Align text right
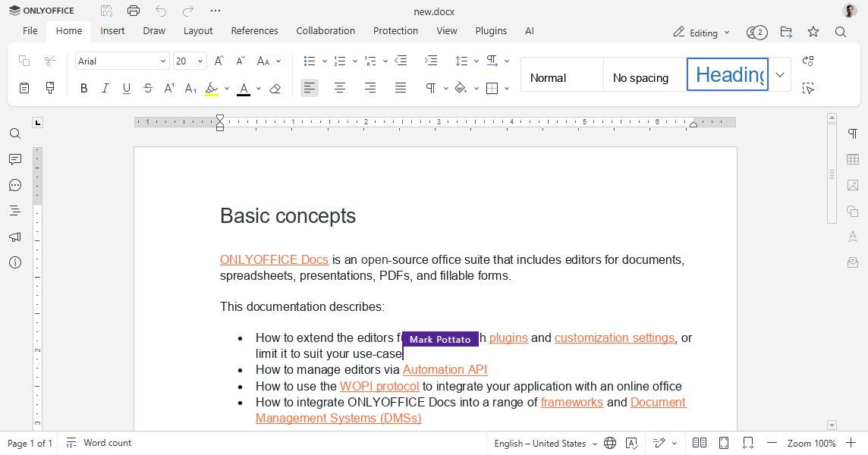 370,88
